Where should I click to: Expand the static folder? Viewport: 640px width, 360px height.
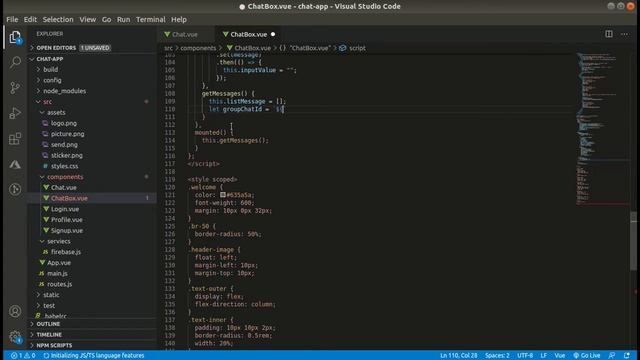92,295
